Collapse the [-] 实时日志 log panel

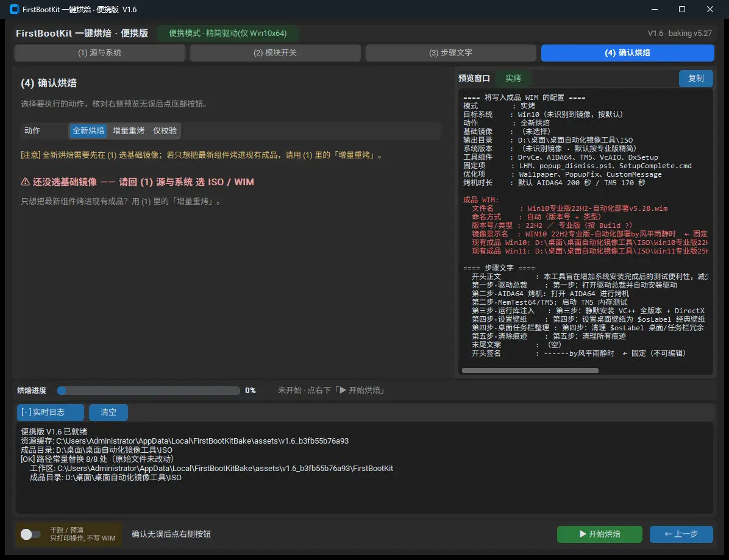pyautogui.click(x=51, y=412)
